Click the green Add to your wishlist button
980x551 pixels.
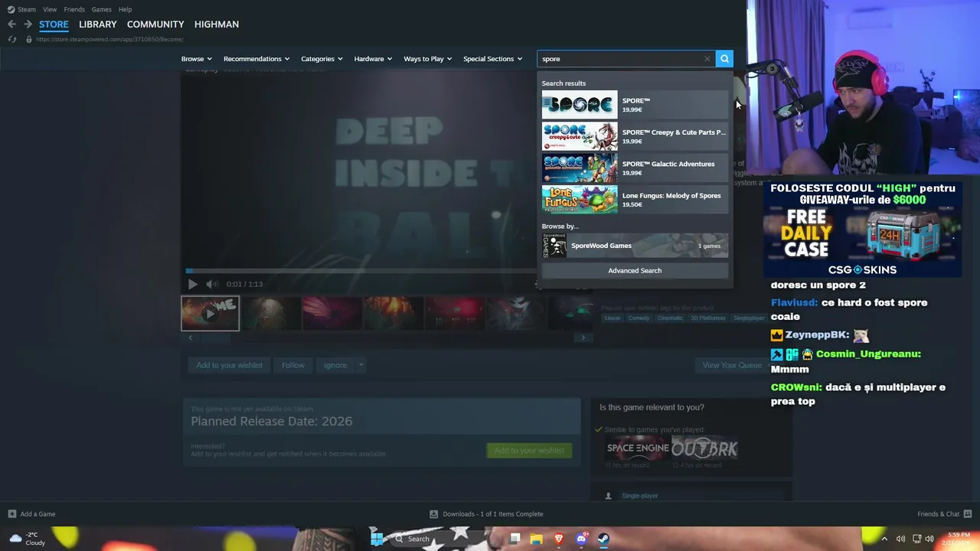529,450
